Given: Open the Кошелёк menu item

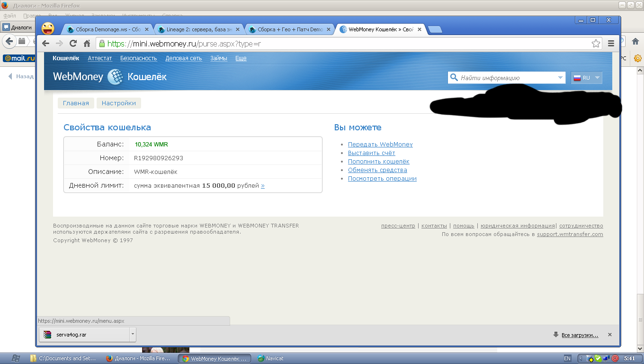Looking at the screenshot, I should click(x=66, y=58).
